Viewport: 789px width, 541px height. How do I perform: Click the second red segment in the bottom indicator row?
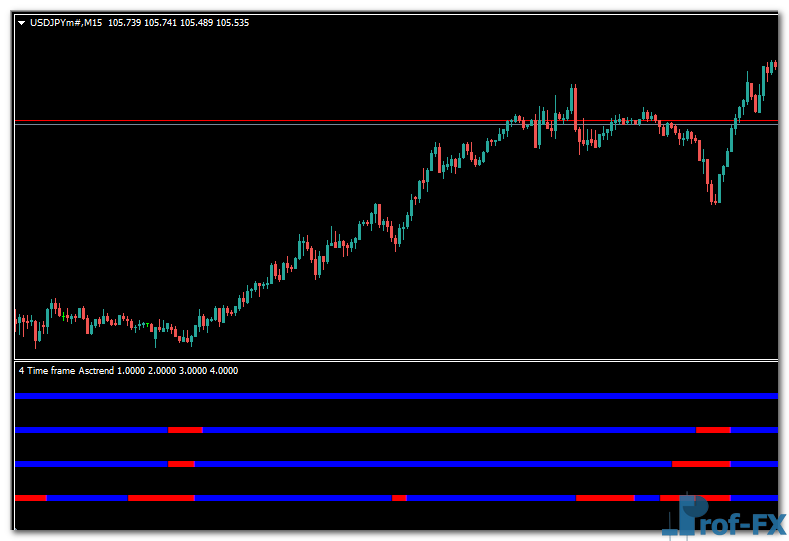coord(161,497)
